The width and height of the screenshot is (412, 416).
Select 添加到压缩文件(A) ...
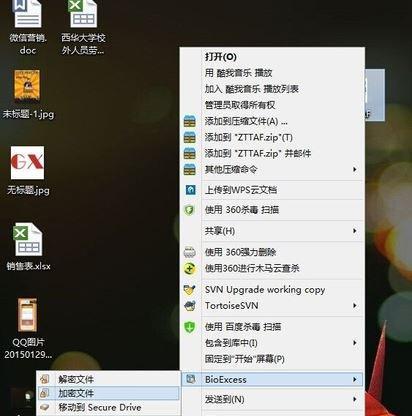tap(246, 121)
